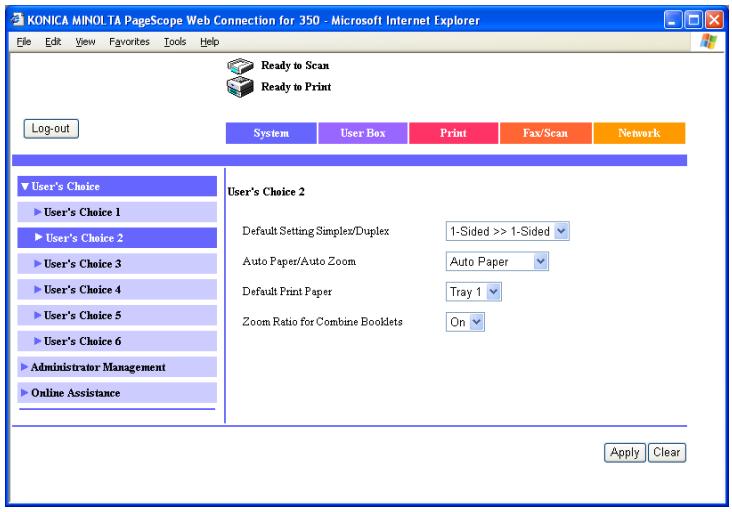Open User's Choice 1 page
Screen dimensions: 732x512
(x=117, y=212)
